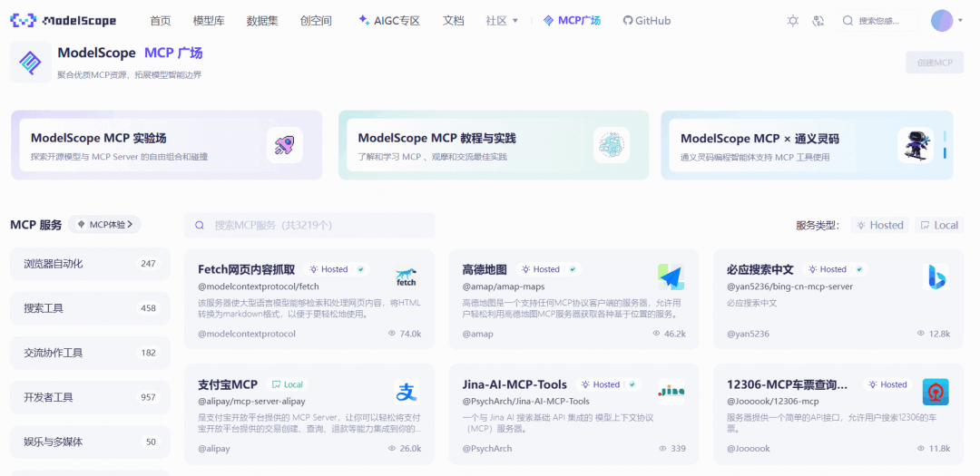Click the ModelScope logo in header
Screen dimensions: 980x476
[64, 21]
